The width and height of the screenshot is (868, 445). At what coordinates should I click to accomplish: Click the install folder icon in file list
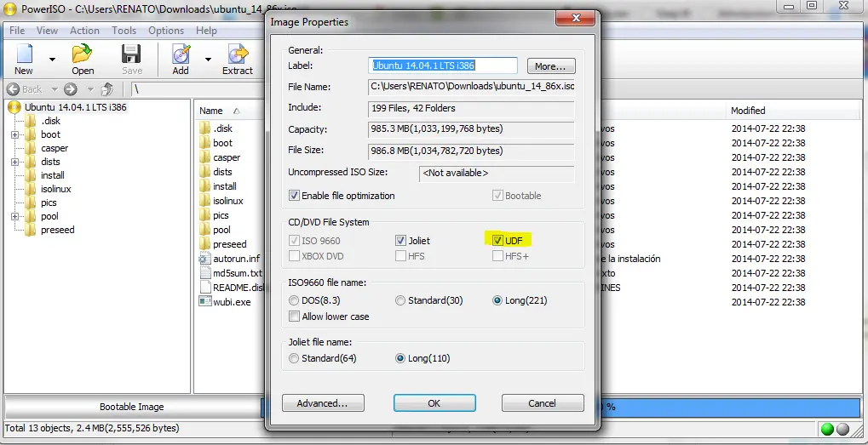(204, 186)
